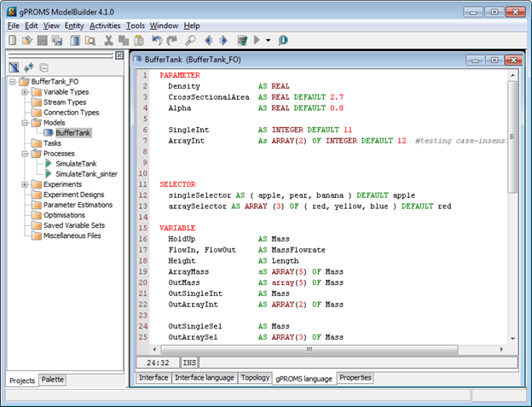Click the blue Info icon

pos(283,40)
